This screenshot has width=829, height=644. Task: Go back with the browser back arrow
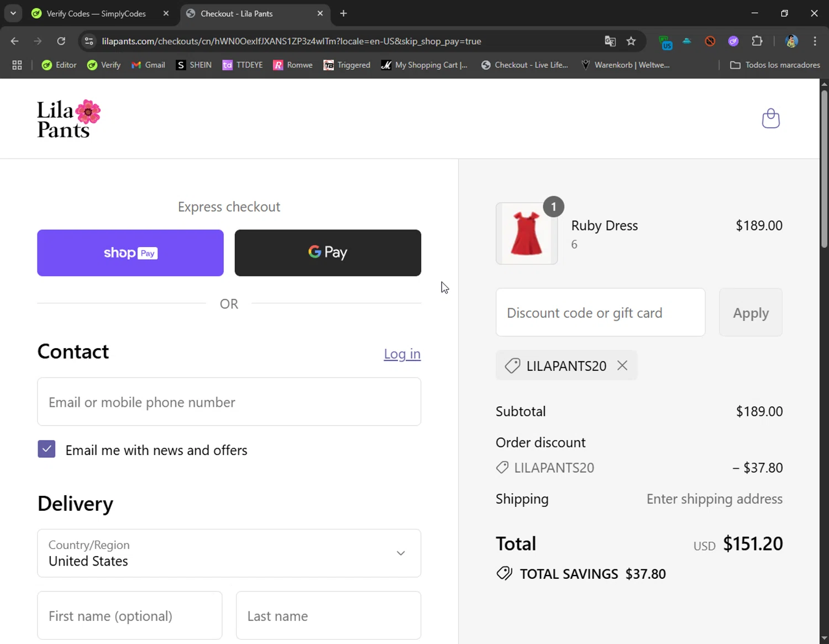15,41
